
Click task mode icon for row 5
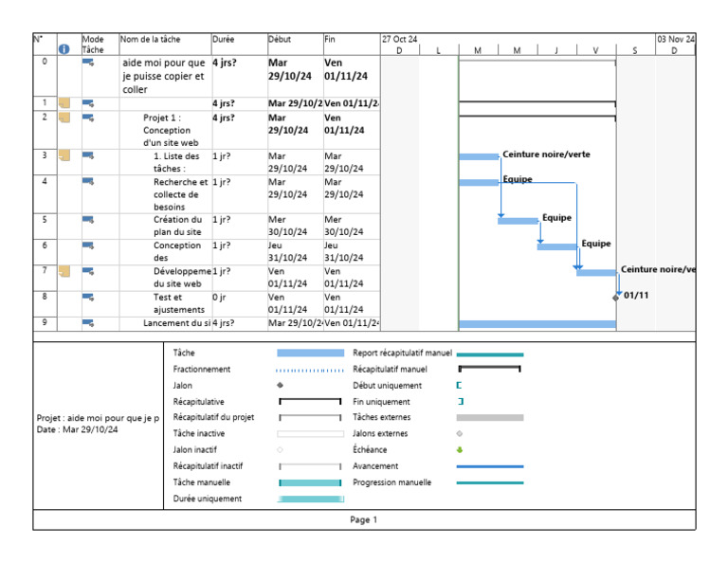tap(88, 220)
